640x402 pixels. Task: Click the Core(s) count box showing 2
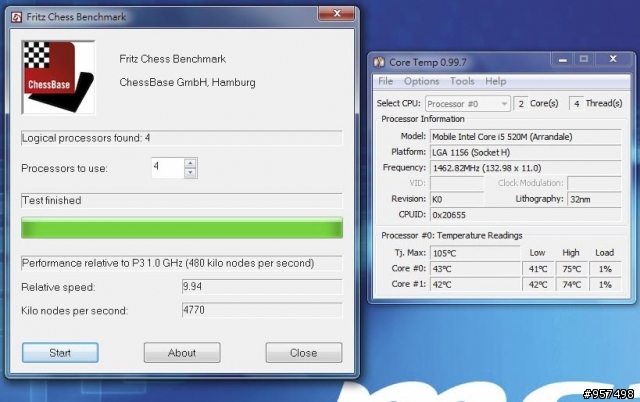(520, 104)
